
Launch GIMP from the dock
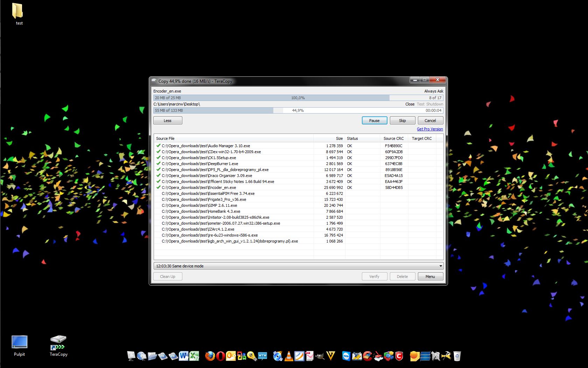coord(320,356)
